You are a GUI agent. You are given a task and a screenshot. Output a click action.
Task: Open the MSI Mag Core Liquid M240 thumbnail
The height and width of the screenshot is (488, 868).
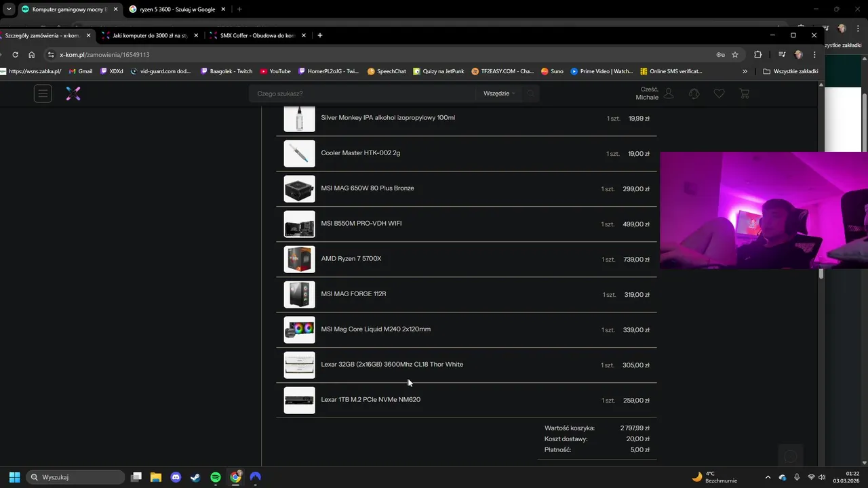(299, 329)
